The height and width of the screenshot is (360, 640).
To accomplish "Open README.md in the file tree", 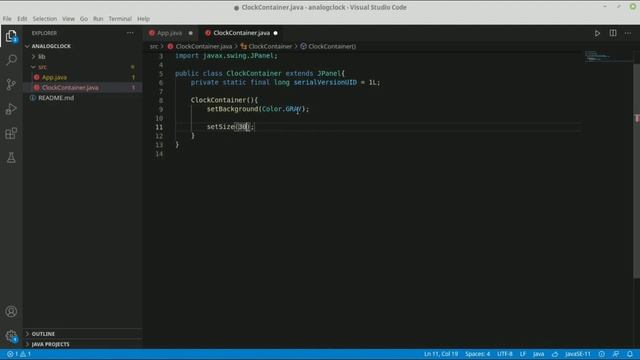I will click(x=56, y=98).
